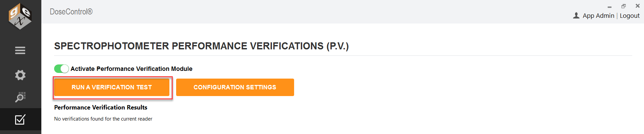Screen dimensions: 644x134
Task: Click the DoseControl® title text
Action: point(71,12)
